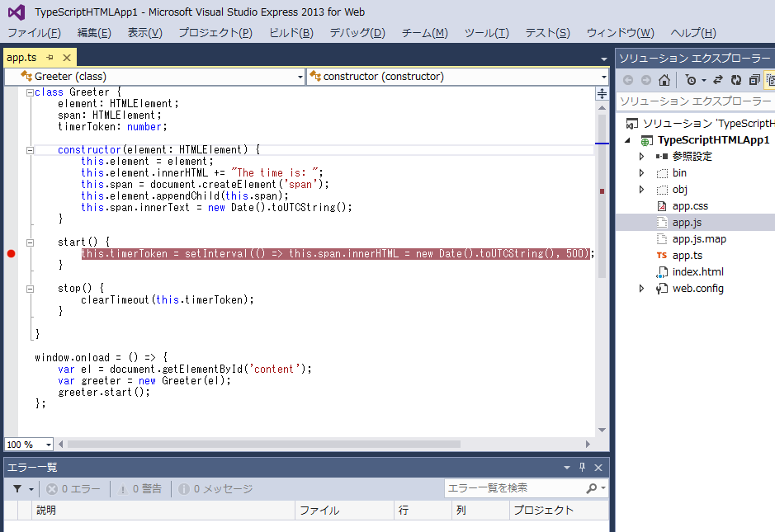Open the document list dropdown arrow
Viewport: 775px width, 532px height.
tap(604, 59)
